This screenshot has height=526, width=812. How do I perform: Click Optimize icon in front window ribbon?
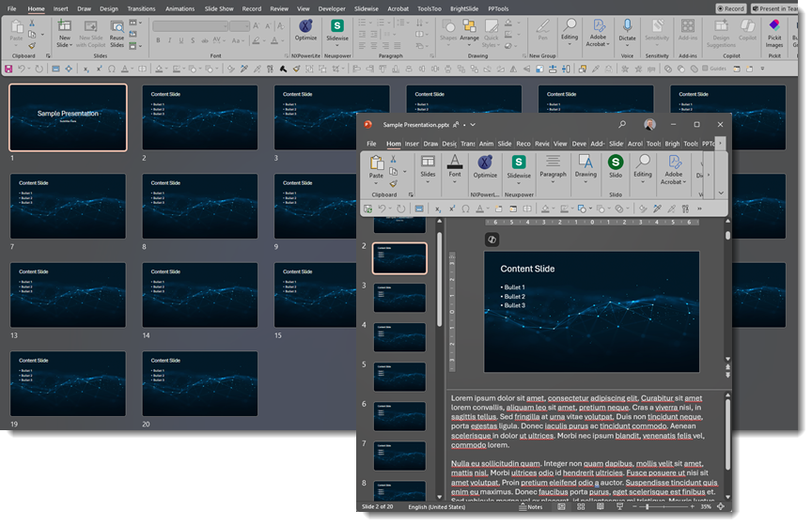(485, 162)
